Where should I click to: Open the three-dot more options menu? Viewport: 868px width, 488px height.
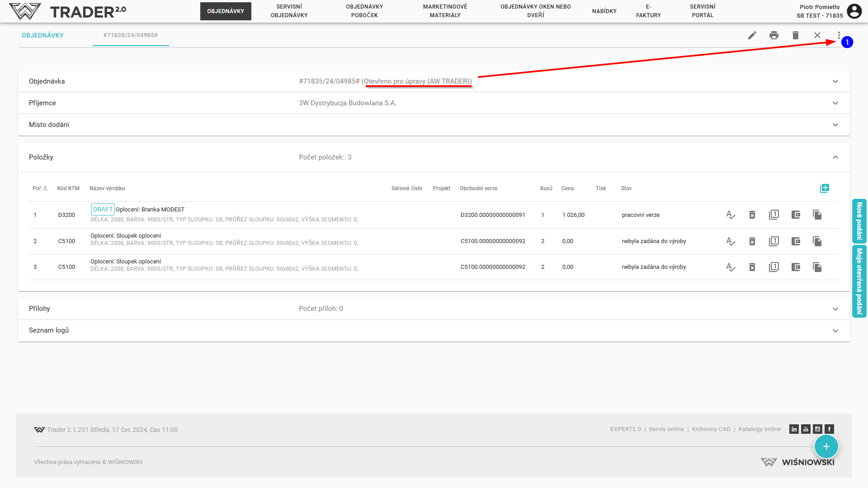pos(839,35)
